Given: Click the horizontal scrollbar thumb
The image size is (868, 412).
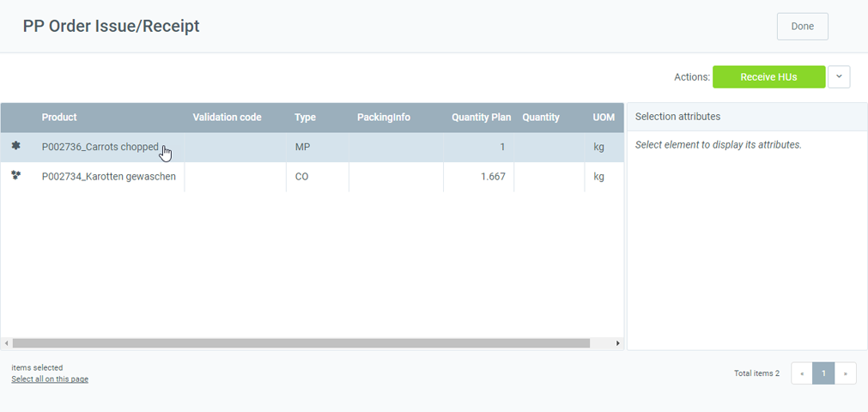Looking at the screenshot, I should [301, 343].
